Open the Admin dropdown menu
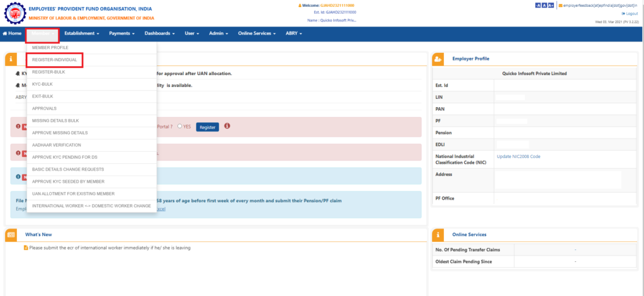Image resolution: width=644 pixels, height=296 pixels. pos(218,33)
